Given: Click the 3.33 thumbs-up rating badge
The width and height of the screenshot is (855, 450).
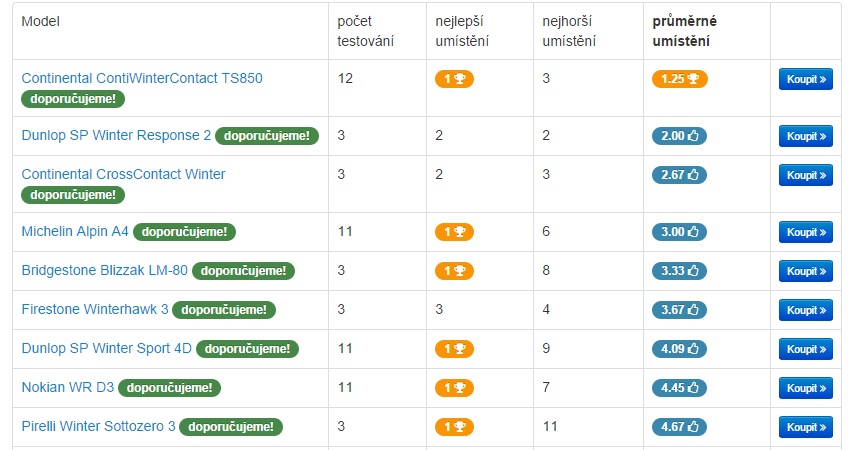Looking at the screenshot, I should (x=678, y=271).
